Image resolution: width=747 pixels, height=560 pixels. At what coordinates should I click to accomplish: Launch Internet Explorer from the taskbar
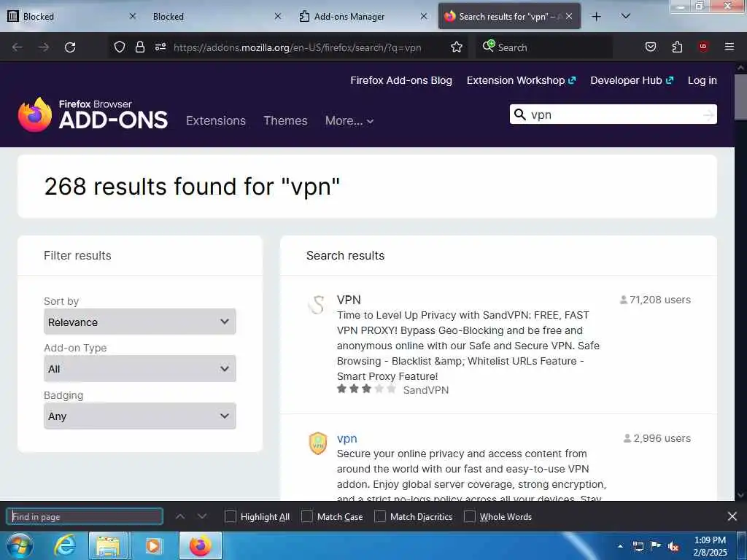(x=64, y=546)
